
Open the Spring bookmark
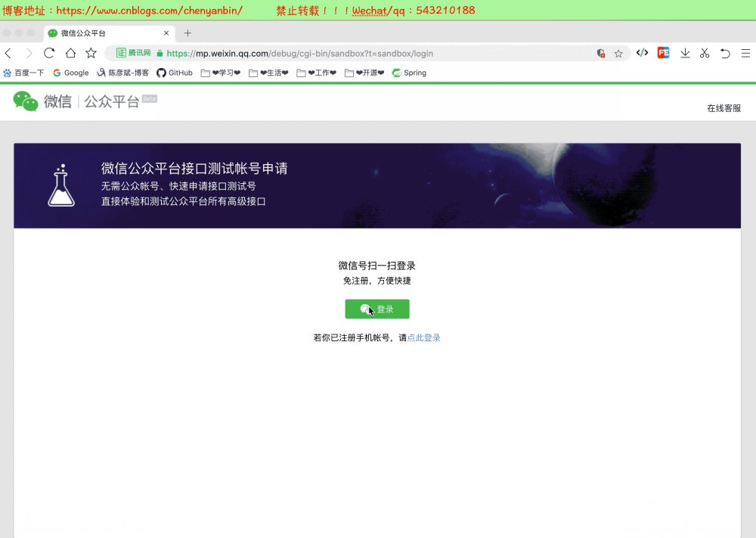coord(409,73)
